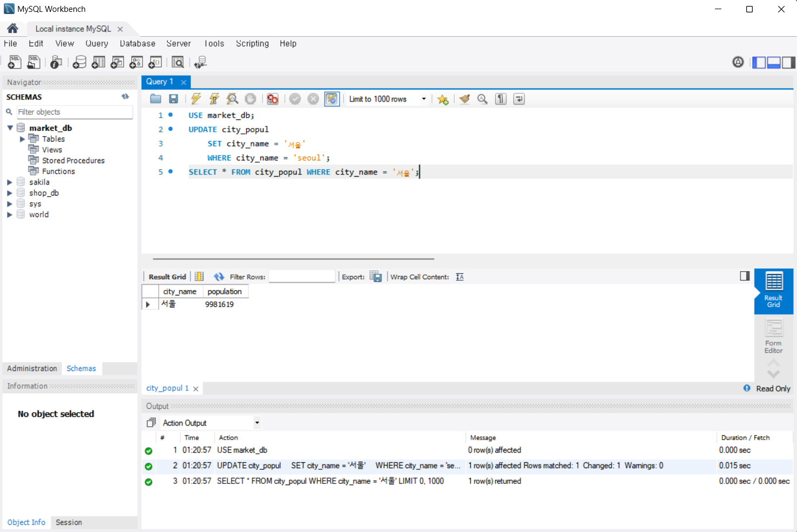The height and width of the screenshot is (532, 797).
Task: Open find panel magnifier icon
Action: coord(483,99)
